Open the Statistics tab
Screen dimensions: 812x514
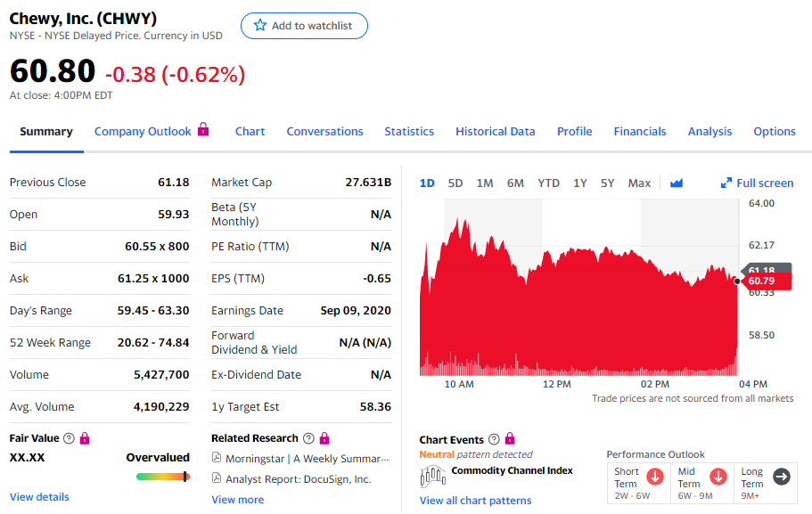(x=409, y=131)
